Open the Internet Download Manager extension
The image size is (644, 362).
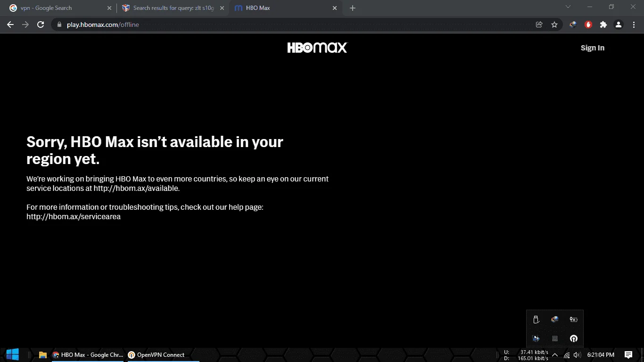pos(573,25)
